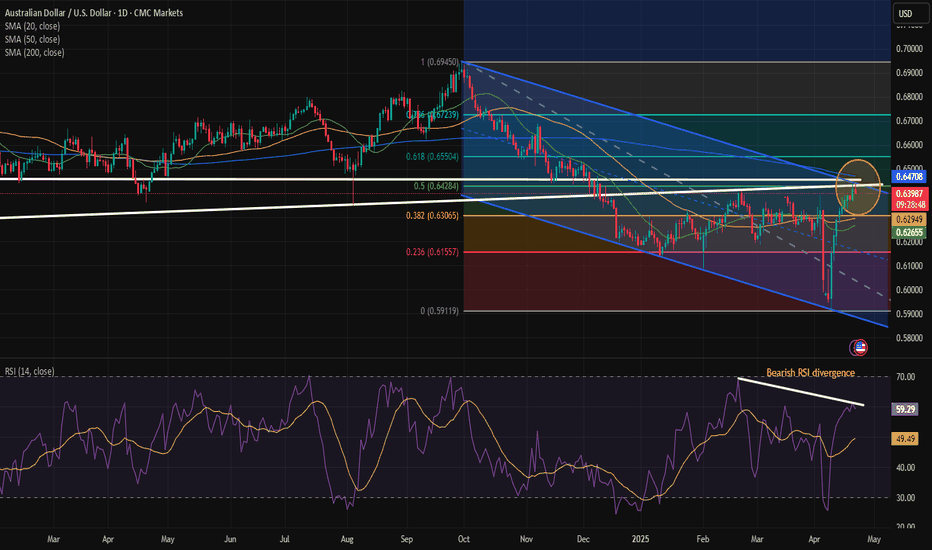Select the SMA (20, close) indicator legend
This screenshot has width=932, height=550.
[x=32, y=26]
